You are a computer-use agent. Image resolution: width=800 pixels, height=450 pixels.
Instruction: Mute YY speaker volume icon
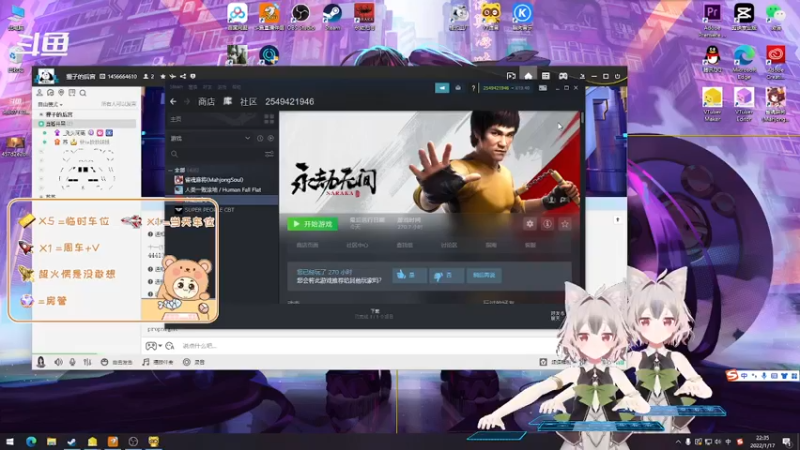coord(59,362)
